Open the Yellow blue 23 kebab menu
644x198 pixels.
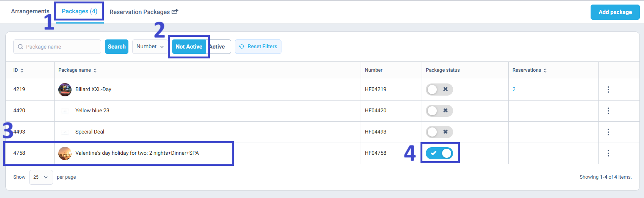tap(608, 111)
